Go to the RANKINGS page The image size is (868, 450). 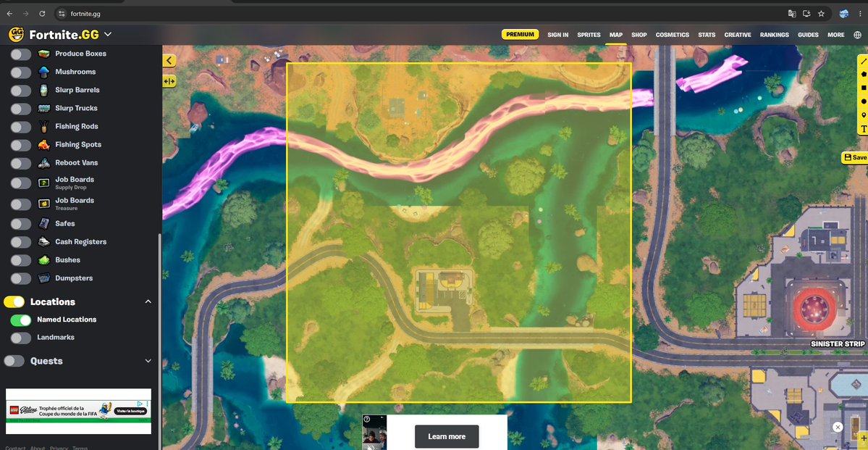pos(774,34)
